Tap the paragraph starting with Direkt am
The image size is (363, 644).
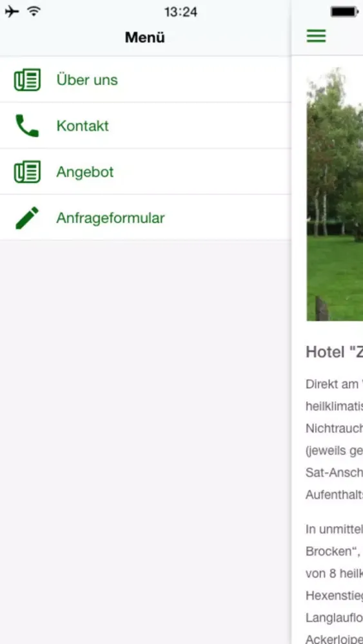click(x=334, y=439)
